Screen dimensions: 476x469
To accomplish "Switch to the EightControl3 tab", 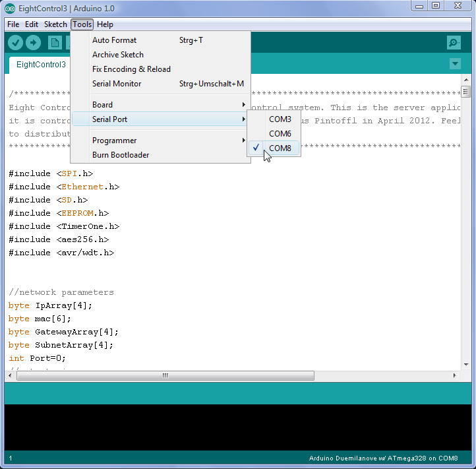I will (41, 65).
